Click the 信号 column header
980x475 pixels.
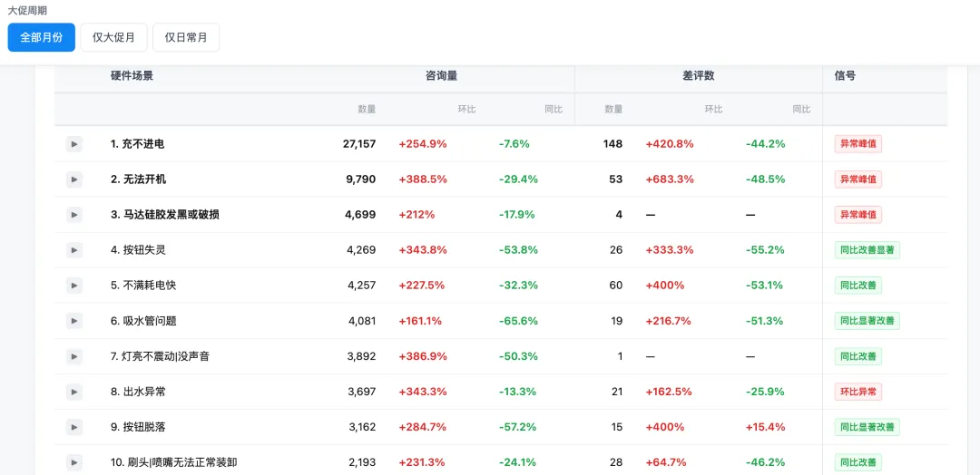[x=845, y=76]
